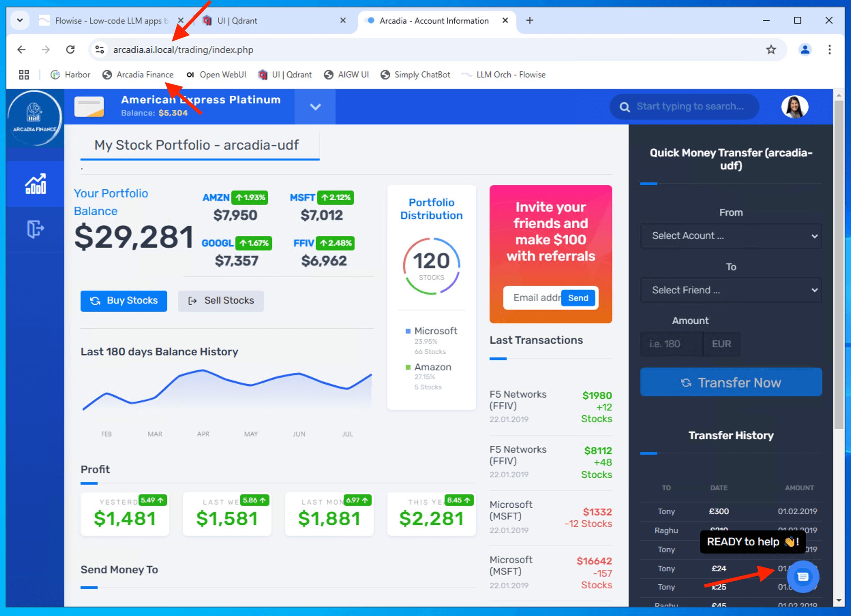This screenshot has width=851, height=616.
Task: Bookmark page with the star icon
Action: pyautogui.click(x=771, y=49)
